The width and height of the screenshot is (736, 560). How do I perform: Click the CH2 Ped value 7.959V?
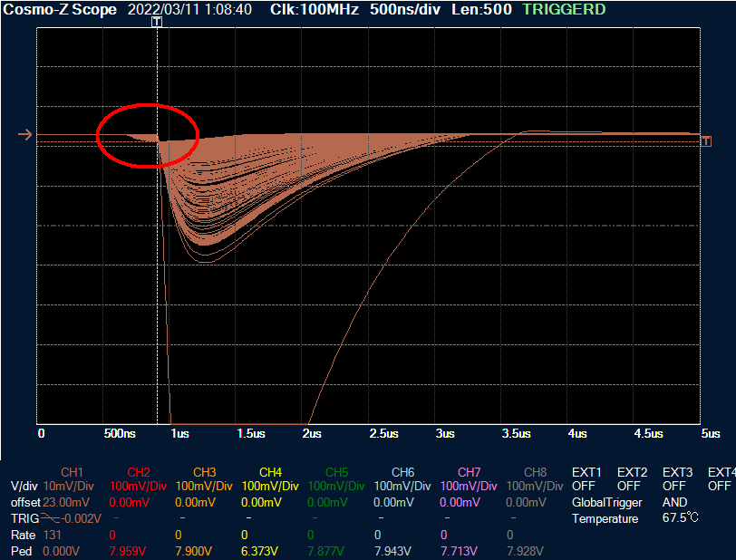[x=126, y=550]
